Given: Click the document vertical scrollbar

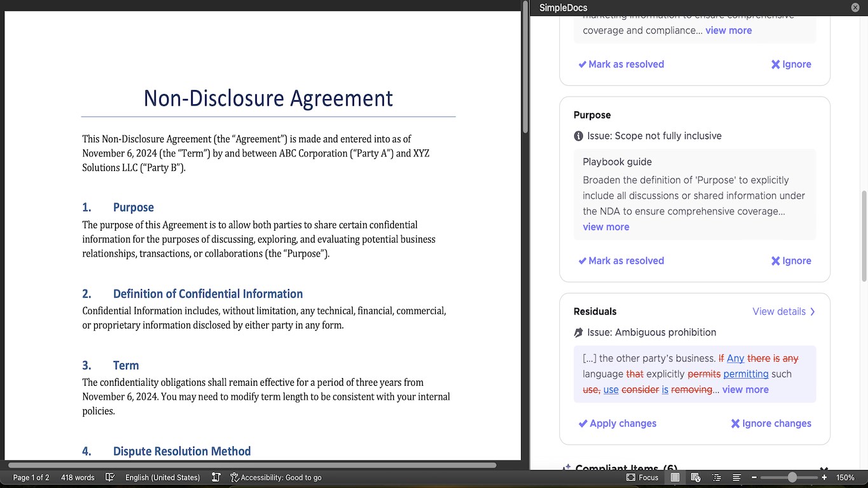Looking at the screenshot, I should click(526, 67).
